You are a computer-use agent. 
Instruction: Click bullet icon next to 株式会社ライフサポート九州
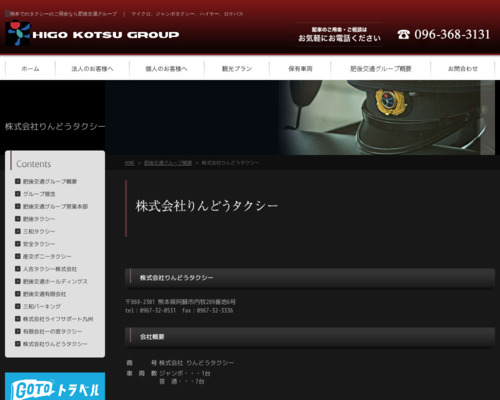tap(18, 319)
